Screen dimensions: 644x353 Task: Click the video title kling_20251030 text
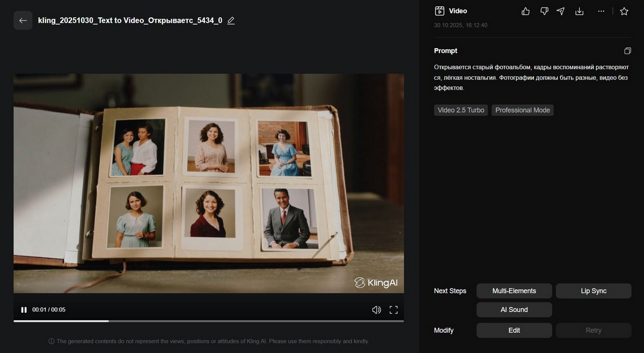point(130,20)
